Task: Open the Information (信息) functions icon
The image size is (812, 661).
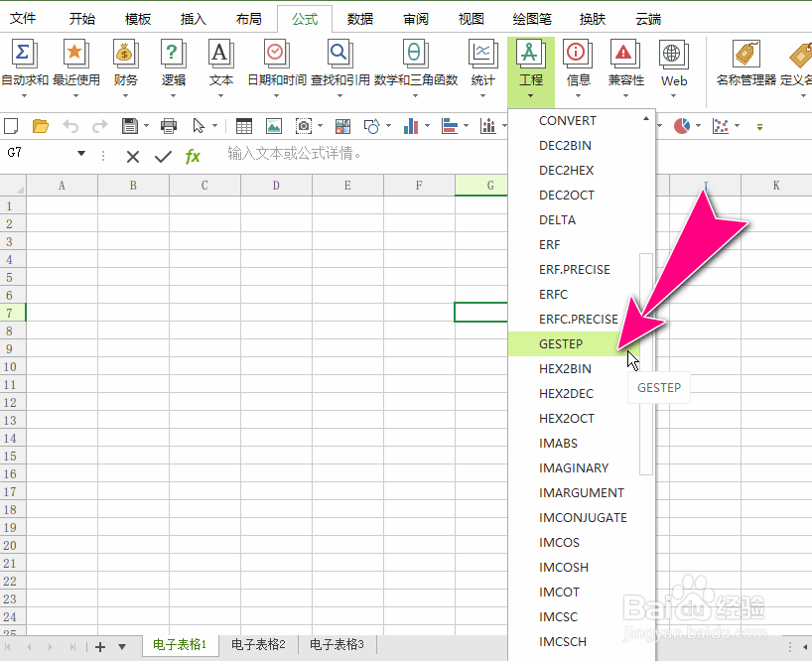Action: coord(578,54)
